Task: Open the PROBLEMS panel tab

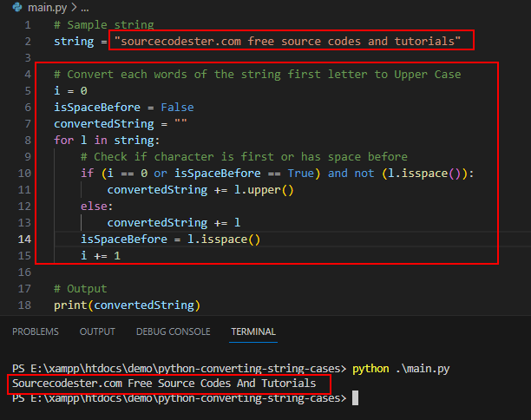Action: tap(36, 331)
